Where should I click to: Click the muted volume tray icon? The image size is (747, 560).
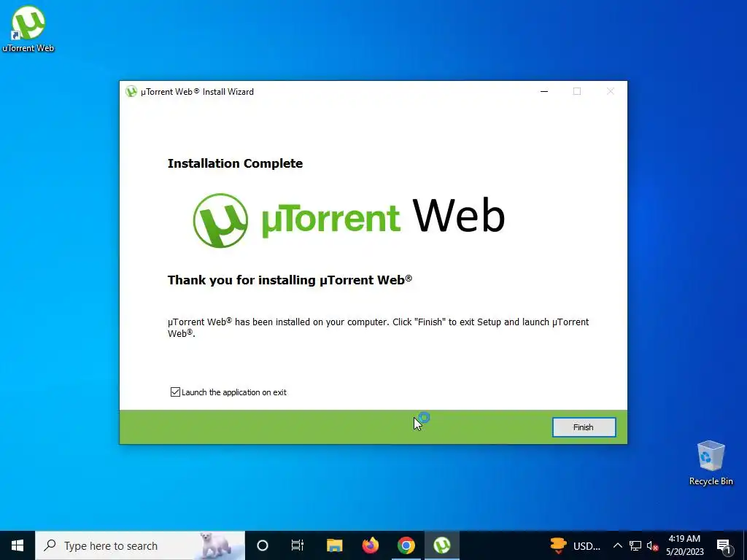tap(652, 545)
